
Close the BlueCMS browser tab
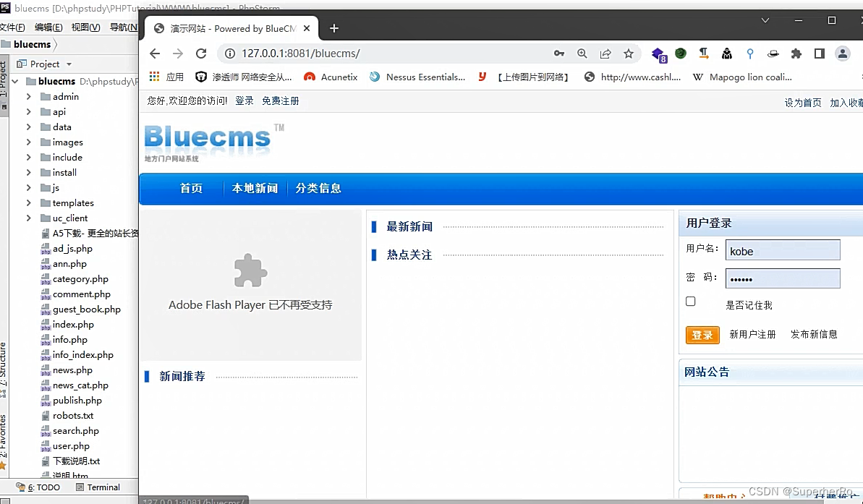coord(307,28)
